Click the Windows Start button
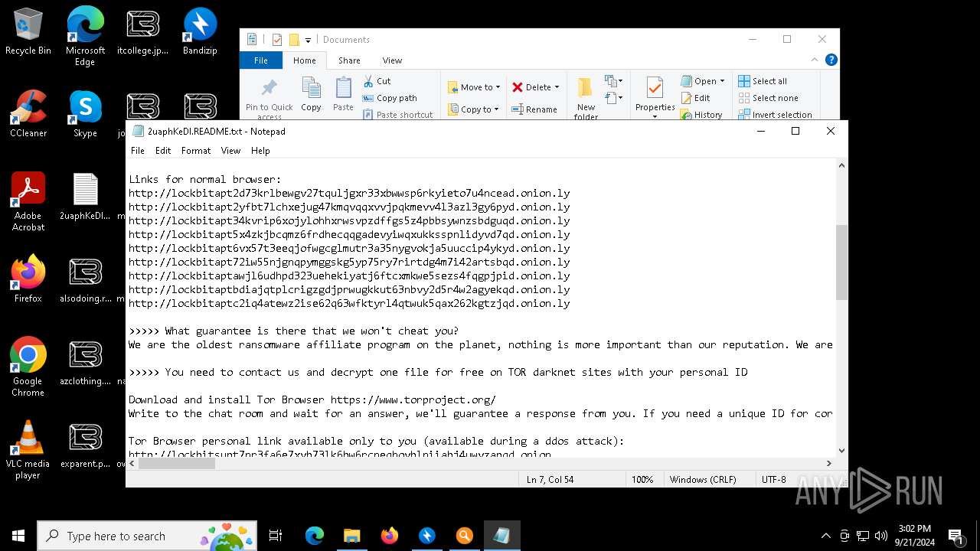980x551 pixels. tap(18, 536)
